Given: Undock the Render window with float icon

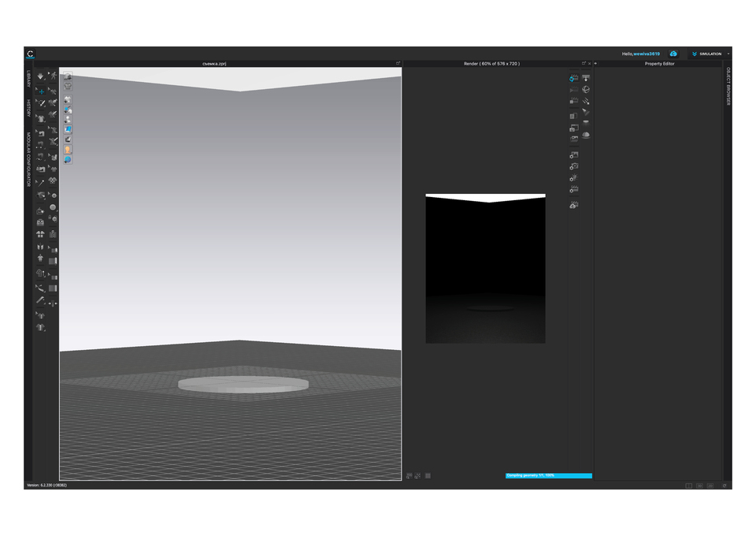Looking at the screenshot, I should pyautogui.click(x=584, y=63).
